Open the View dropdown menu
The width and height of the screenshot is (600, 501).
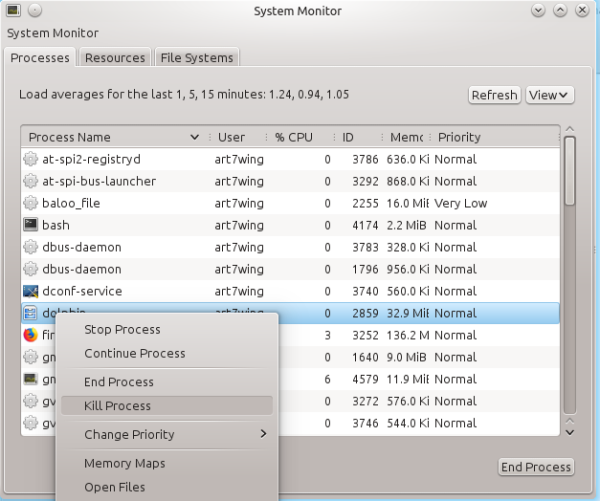(550, 95)
